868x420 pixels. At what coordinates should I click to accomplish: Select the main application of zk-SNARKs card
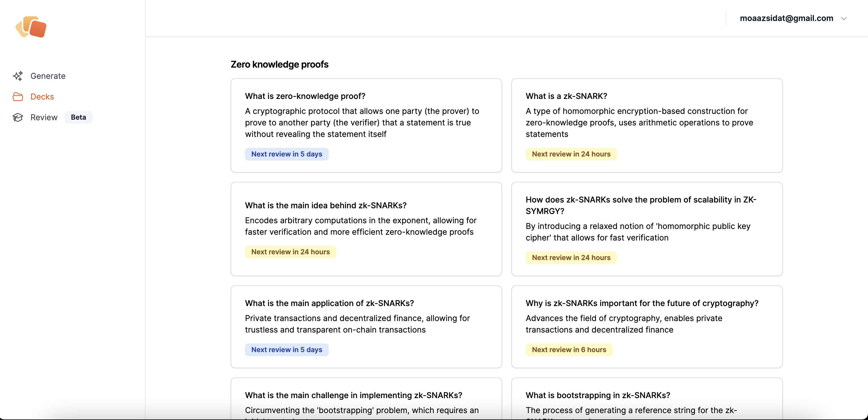(x=366, y=326)
